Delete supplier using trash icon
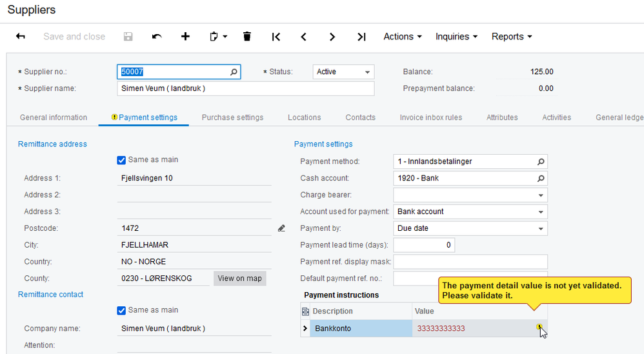Screen dimensions: 644x354 point(247,37)
